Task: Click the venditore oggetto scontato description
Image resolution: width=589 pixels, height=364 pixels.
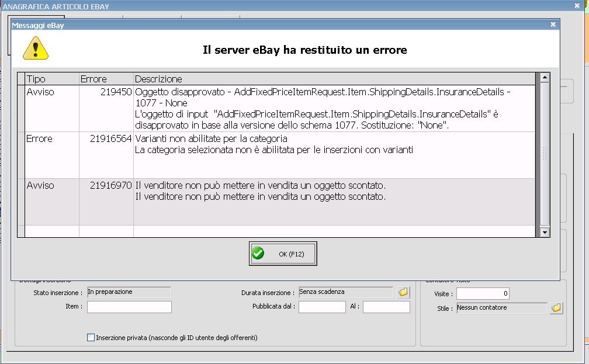Action: tap(334, 202)
